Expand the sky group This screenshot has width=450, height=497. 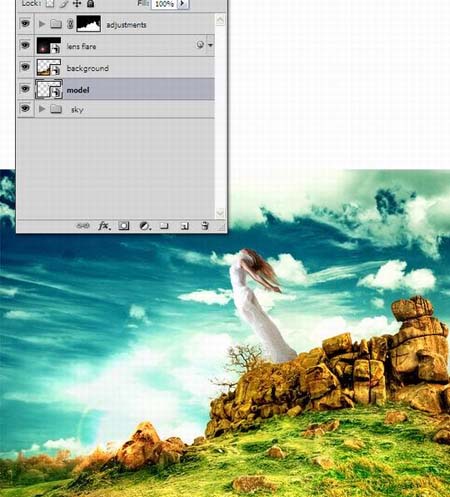(42, 109)
